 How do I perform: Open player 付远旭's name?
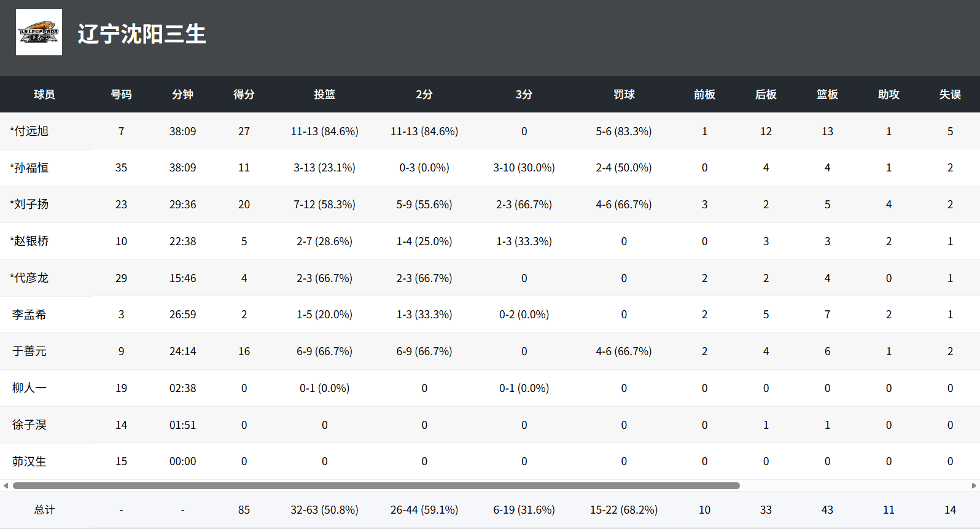coord(29,131)
